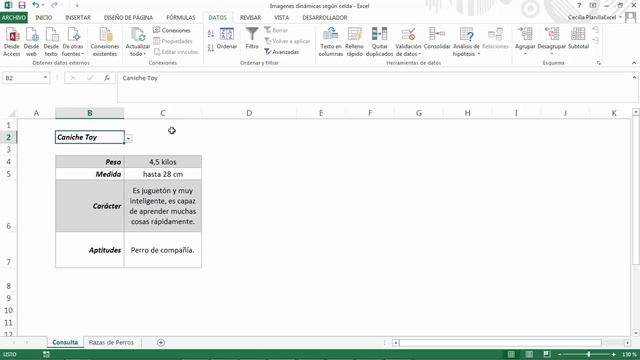
Task: Select the Consulta sheet tab
Action: click(65, 342)
